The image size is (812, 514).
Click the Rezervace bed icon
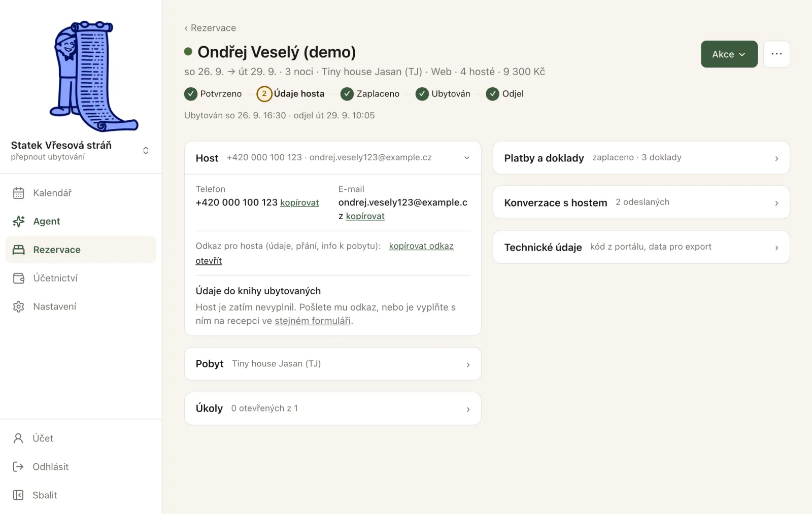[x=19, y=250]
